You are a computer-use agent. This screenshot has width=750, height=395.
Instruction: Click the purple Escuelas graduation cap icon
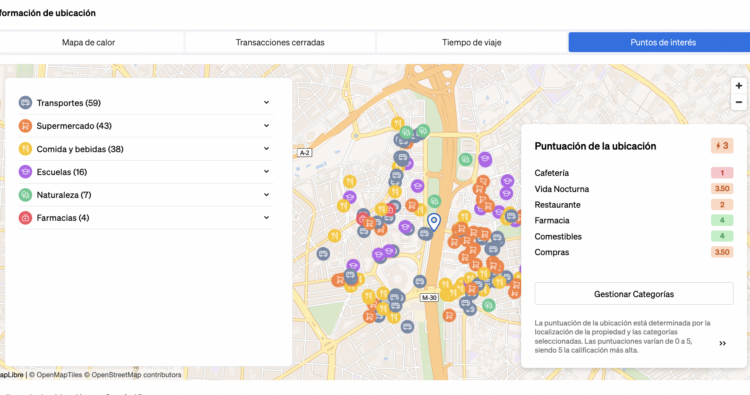[x=25, y=172]
